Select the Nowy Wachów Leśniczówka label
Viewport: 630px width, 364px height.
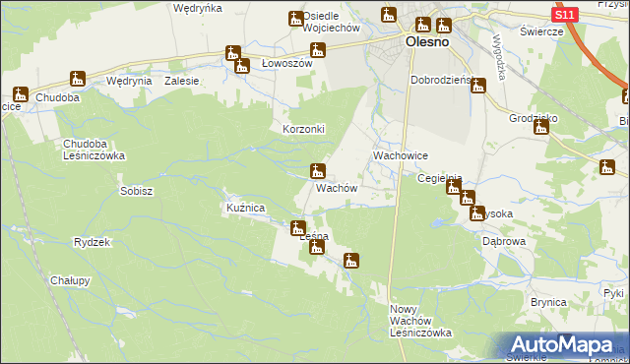(420, 321)
